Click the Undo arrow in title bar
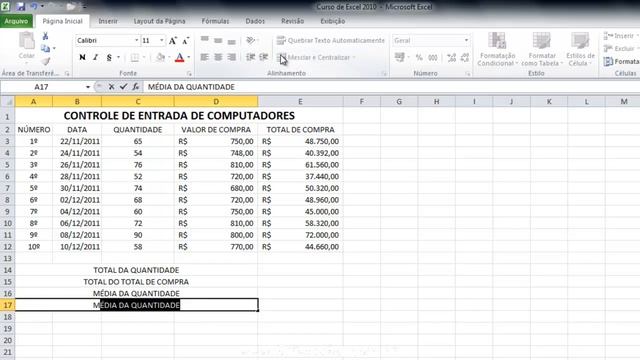Screen dimensions: 640x360 pyautogui.click(x=34, y=7)
